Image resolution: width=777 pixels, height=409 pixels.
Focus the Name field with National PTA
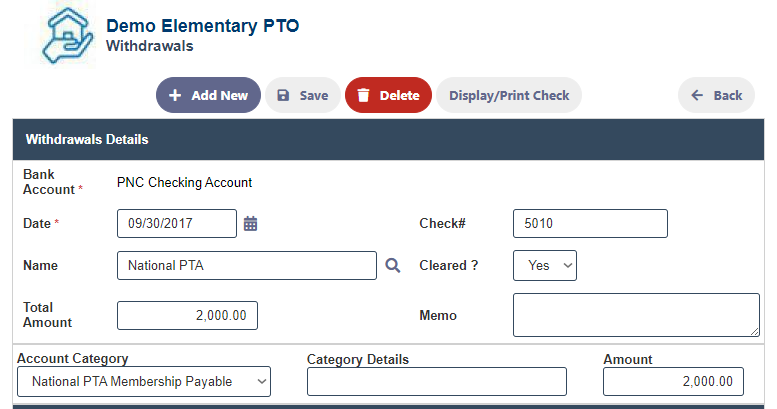pyautogui.click(x=247, y=266)
